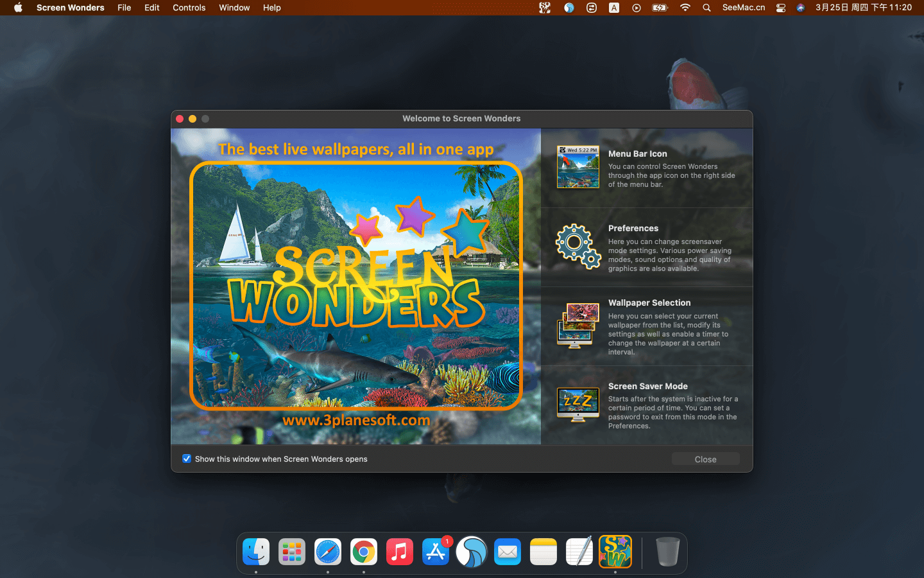This screenshot has width=924, height=578.
Task: Open App Store from the Dock
Action: pyautogui.click(x=436, y=551)
